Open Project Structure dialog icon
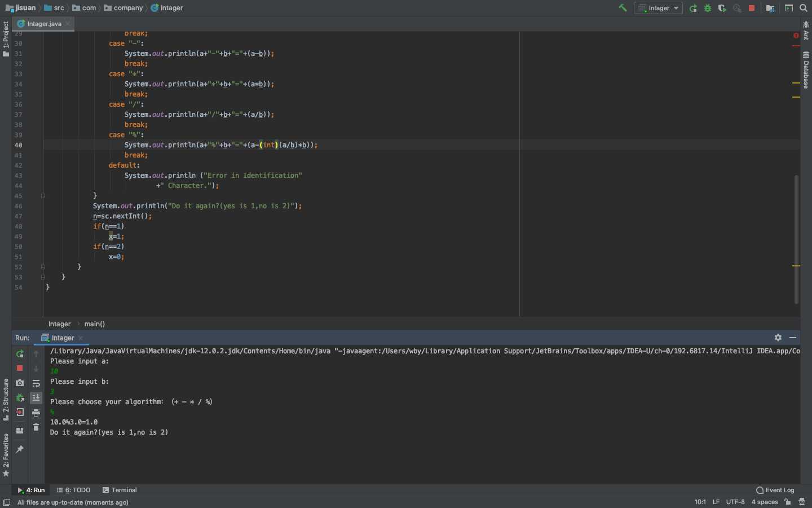 (770, 8)
